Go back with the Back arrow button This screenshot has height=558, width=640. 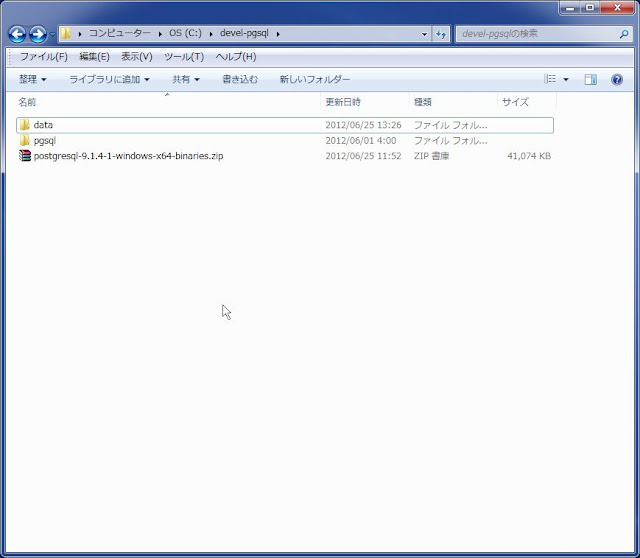coord(17,34)
